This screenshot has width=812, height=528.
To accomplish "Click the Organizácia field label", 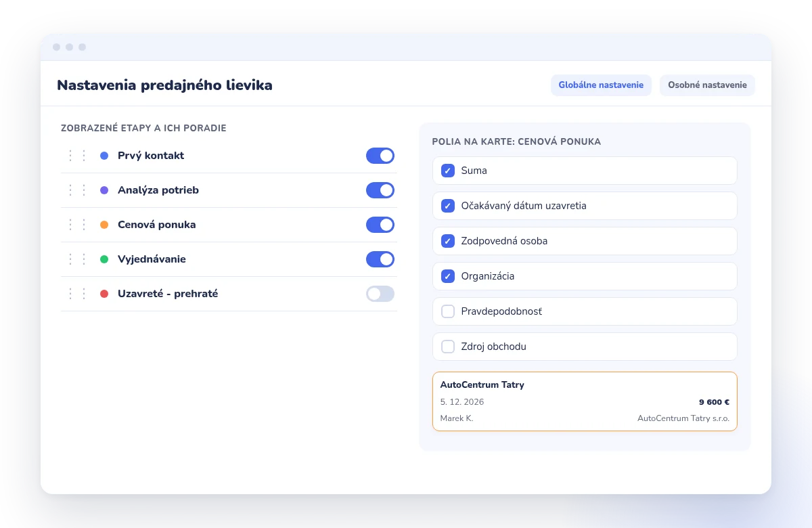I will (488, 276).
